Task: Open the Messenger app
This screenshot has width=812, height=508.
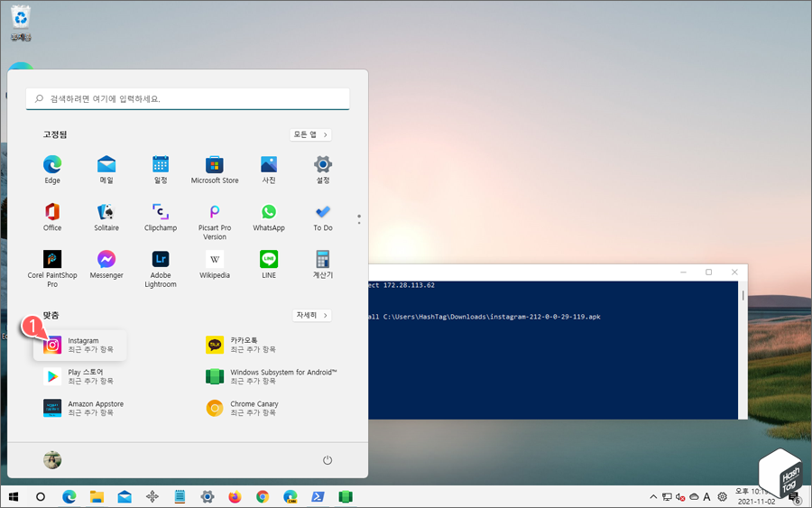Action: 106,264
